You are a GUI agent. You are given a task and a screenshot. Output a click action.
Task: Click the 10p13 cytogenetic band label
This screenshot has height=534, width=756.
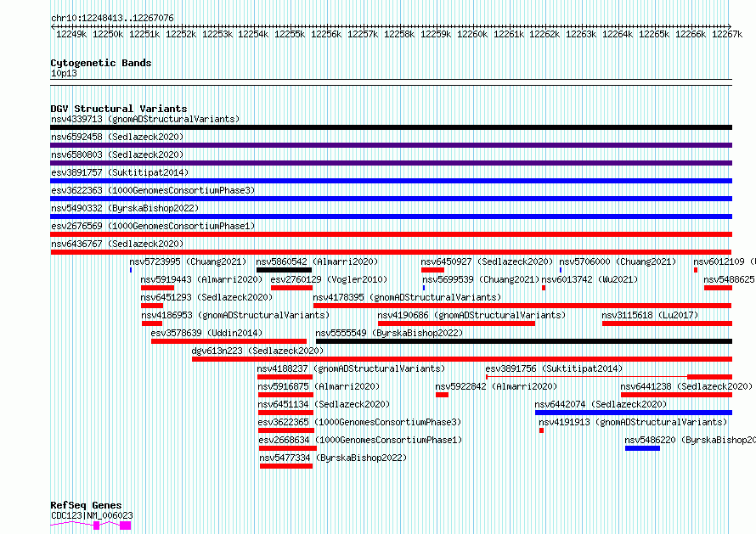[x=64, y=73]
